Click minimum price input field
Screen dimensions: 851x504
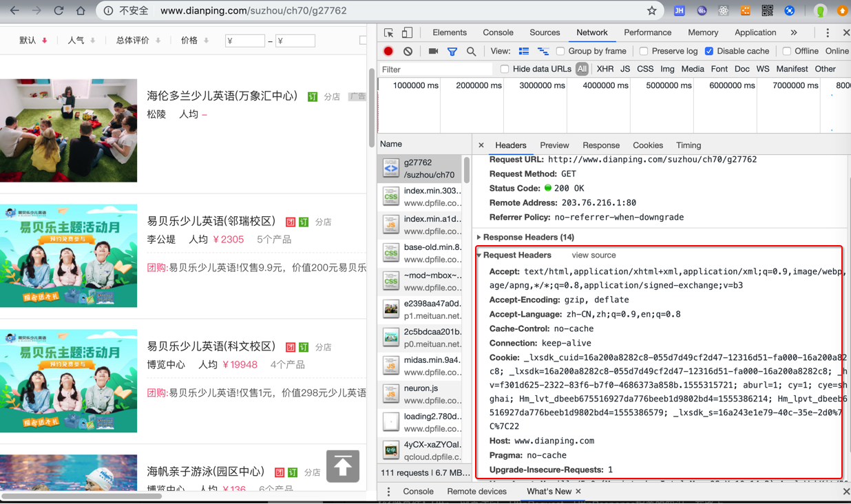pos(245,41)
